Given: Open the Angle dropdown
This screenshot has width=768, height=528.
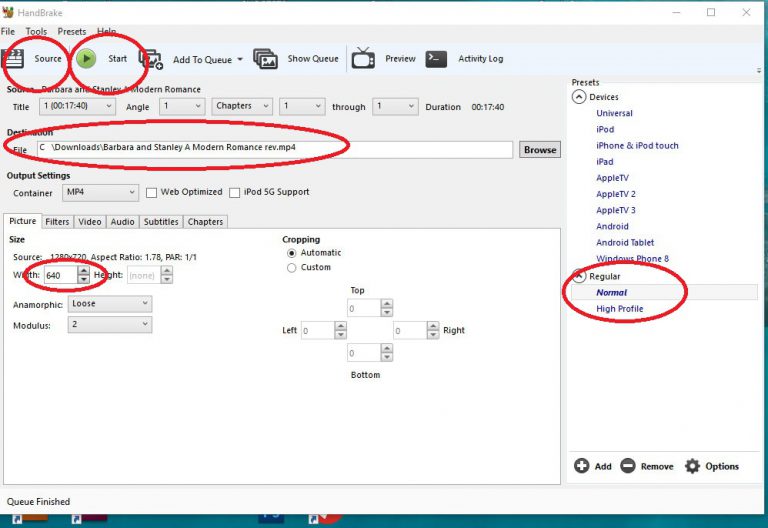Looking at the screenshot, I should click(x=182, y=106).
